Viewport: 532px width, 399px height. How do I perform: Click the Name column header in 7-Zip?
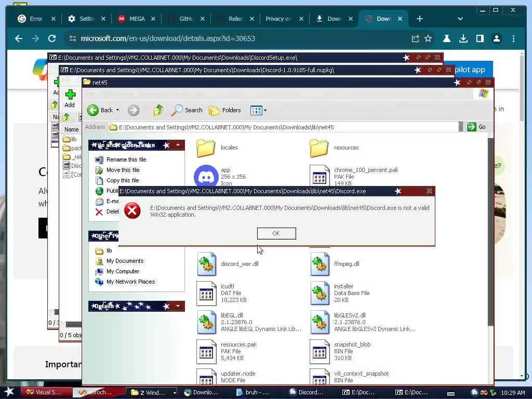(x=71, y=129)
